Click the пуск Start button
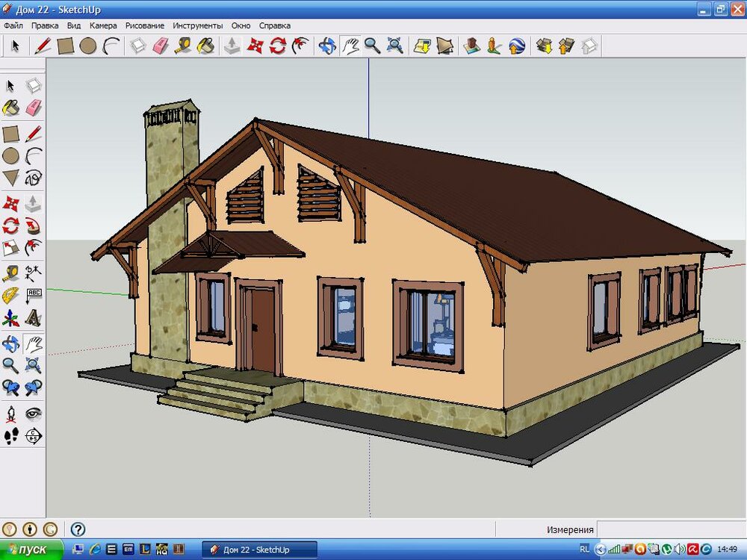Screen dimensions: 747x560 coord(27,550)
